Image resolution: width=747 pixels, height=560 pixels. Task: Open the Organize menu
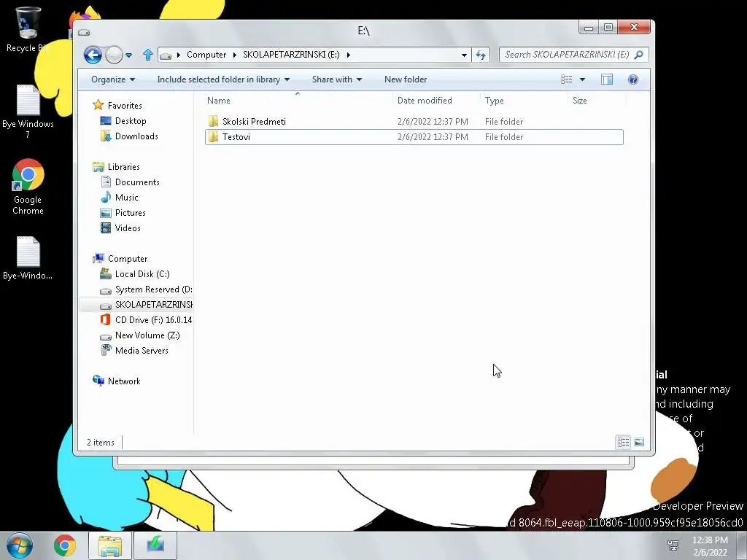coord(113,79)
